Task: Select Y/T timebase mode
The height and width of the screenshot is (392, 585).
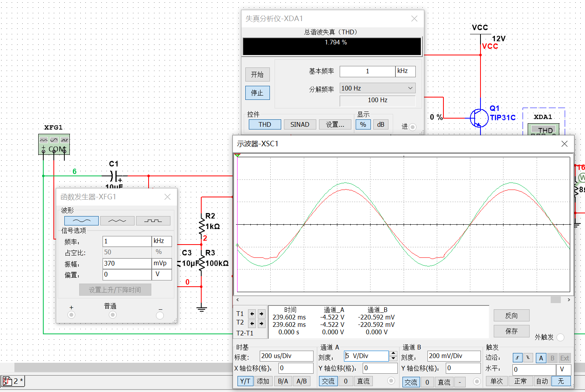Action: tap(245, 381)
